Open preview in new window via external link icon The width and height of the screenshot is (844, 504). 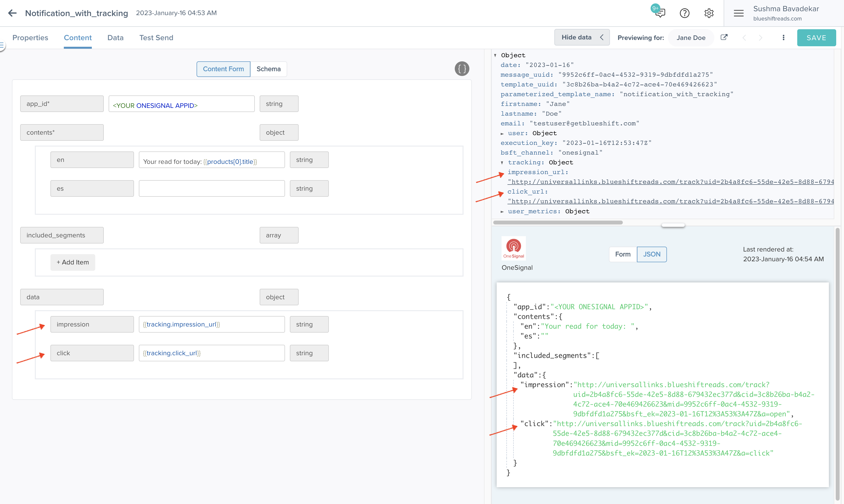tap(724, 37)
